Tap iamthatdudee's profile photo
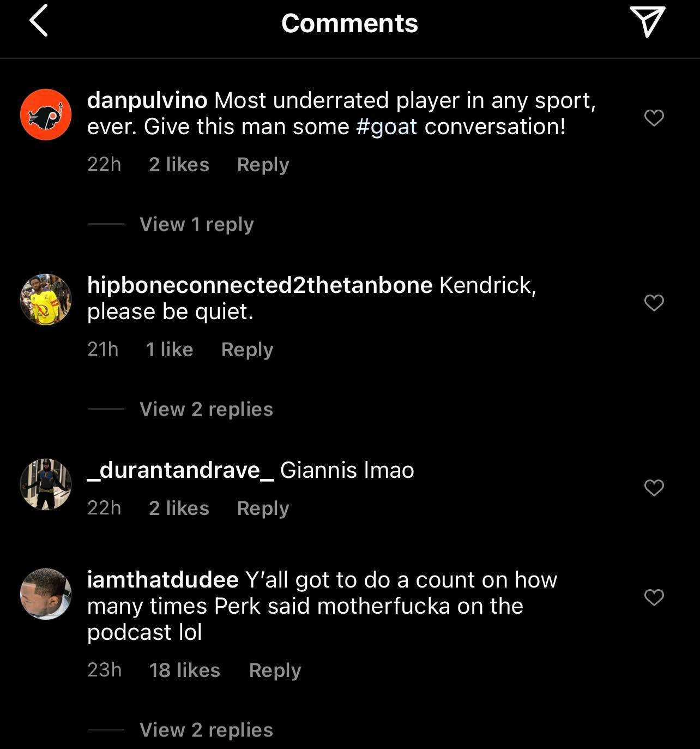This screenshot has width=700, height=749. coord(46,594)
